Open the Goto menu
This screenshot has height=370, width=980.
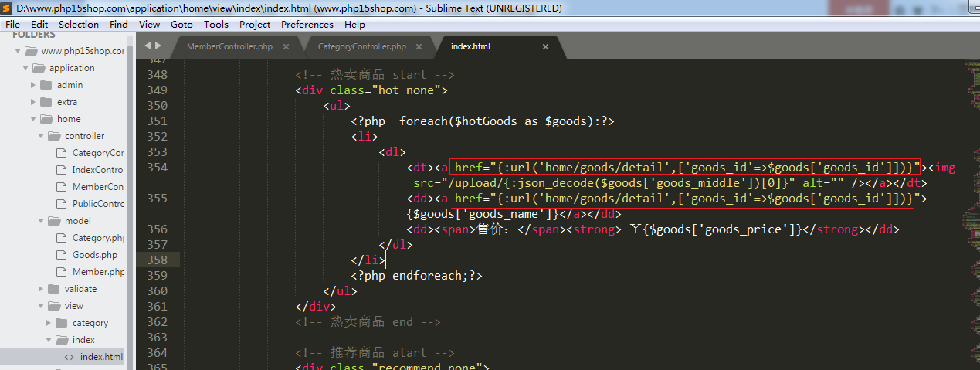tap(181, 24)
